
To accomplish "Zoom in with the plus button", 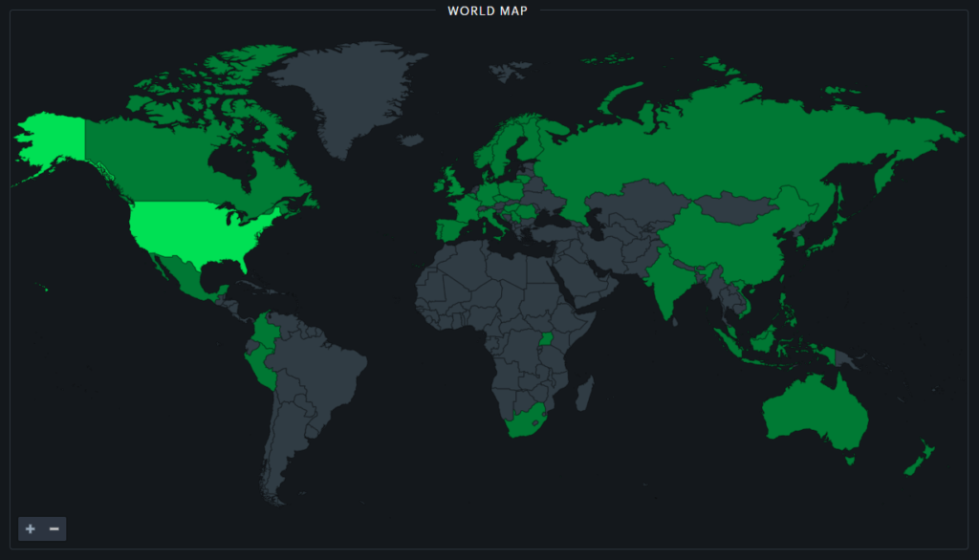I will (30, 528).
